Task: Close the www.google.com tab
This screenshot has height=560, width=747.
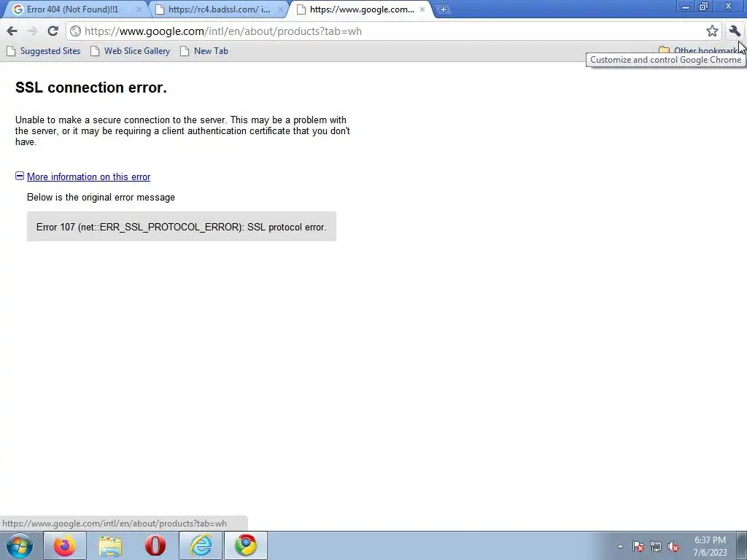Action: click(422, 9)
